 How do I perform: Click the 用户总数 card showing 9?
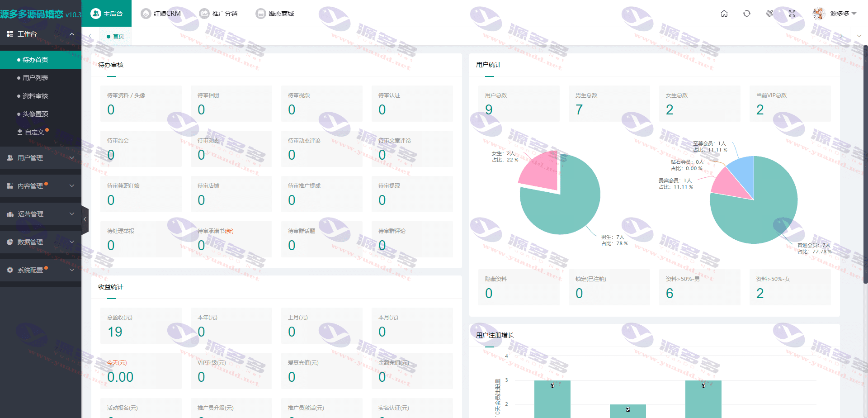[519, 104]
